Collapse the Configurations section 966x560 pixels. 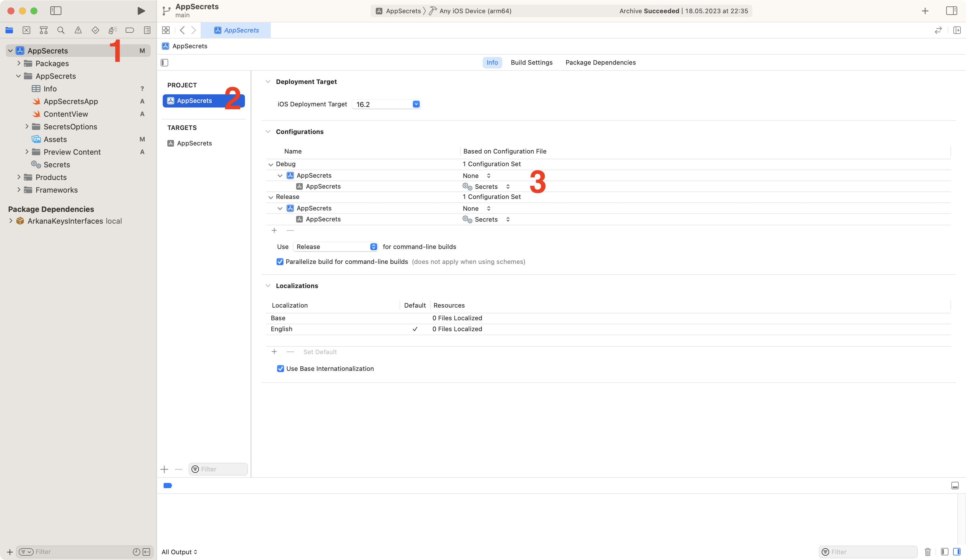[268, 131]
